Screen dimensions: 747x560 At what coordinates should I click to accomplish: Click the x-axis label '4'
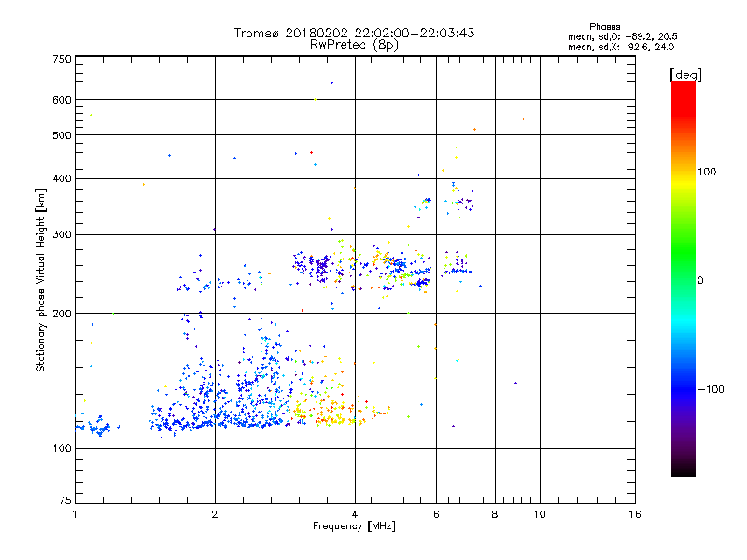355,514
